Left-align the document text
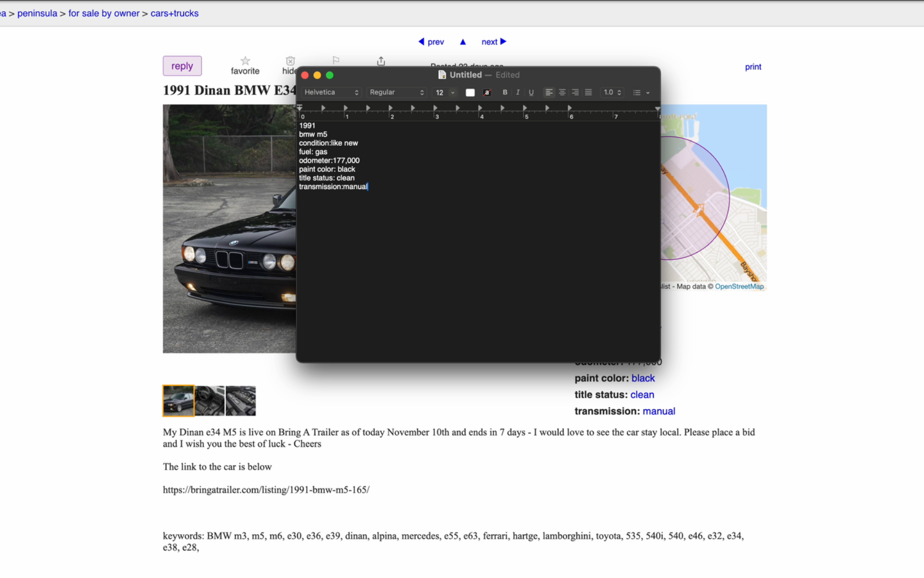This screenshot has width=924, height=578. (x=549, y=92)
